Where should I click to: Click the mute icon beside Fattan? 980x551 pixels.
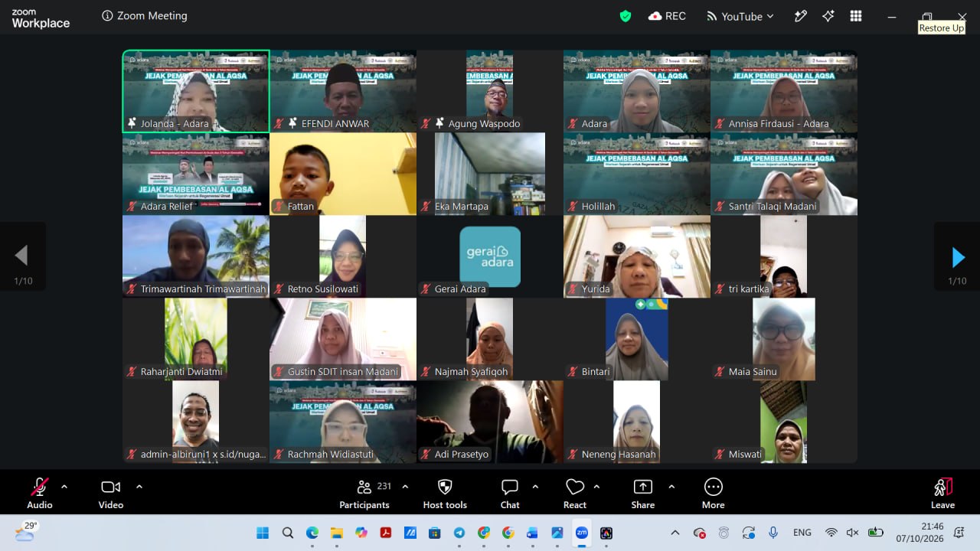click(279, 207)
